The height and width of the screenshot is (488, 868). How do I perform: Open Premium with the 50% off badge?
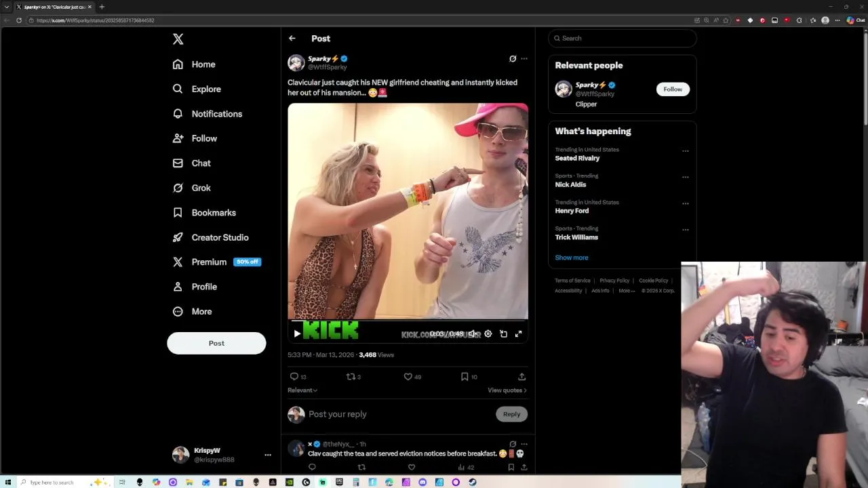[x=216, y=262]
